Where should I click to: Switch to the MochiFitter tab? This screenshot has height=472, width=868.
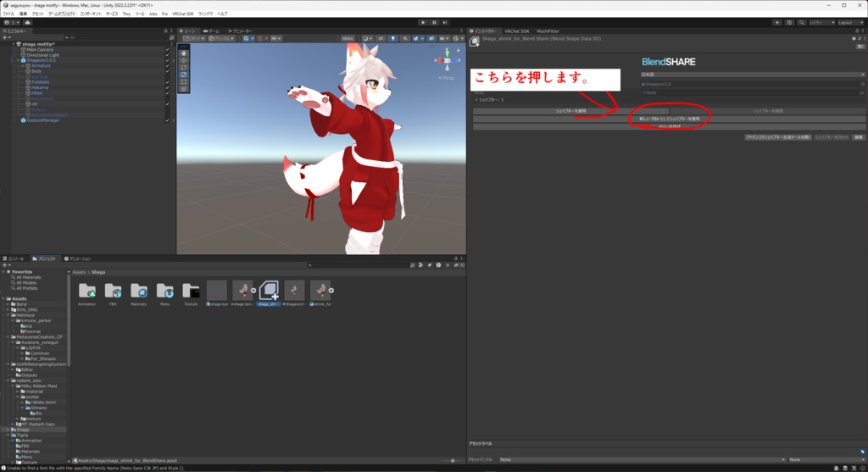tap(548, 31)
